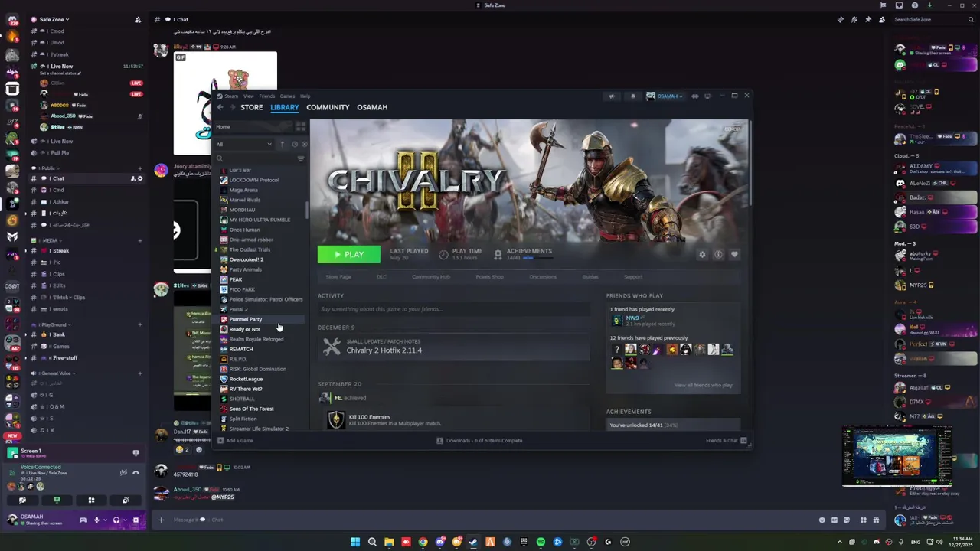
Task: Disconnect from Discord voice channel
Action: [136, 473]
